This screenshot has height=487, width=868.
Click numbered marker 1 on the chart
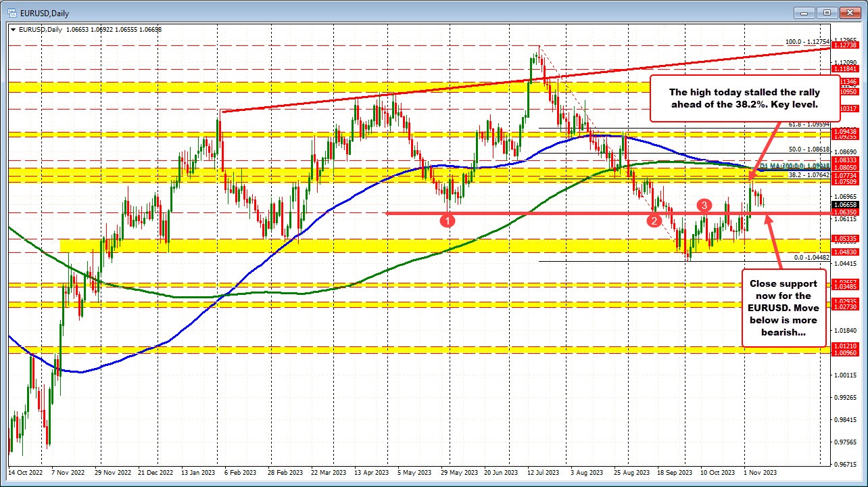[447, 221]
